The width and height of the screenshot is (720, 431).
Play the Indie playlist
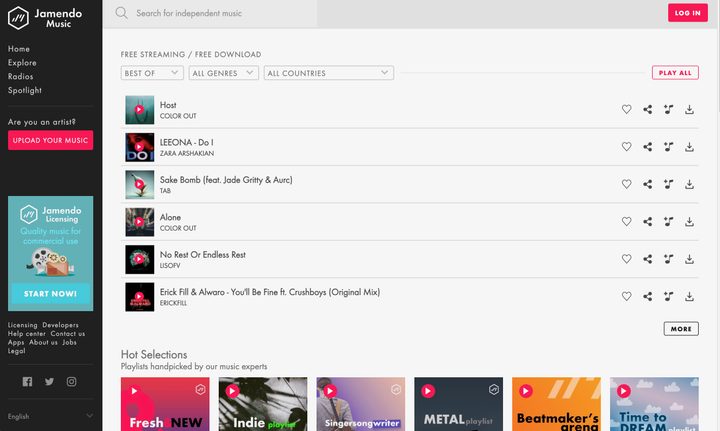[x=232, y=391]
